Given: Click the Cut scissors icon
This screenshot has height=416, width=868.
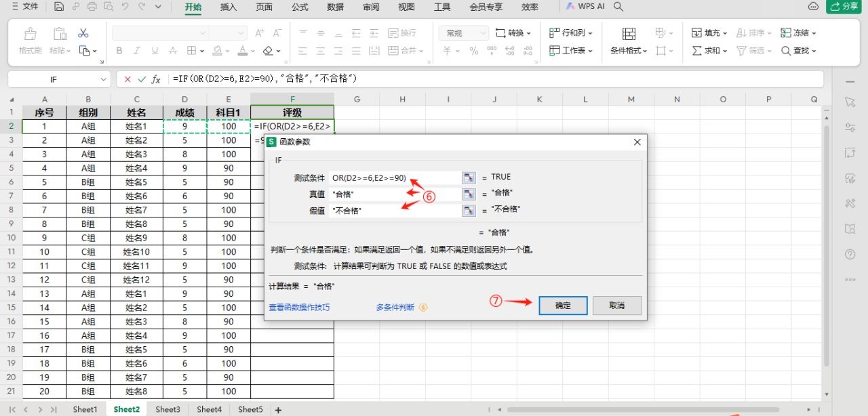Looking at the screenshot, I should (83, 33).
